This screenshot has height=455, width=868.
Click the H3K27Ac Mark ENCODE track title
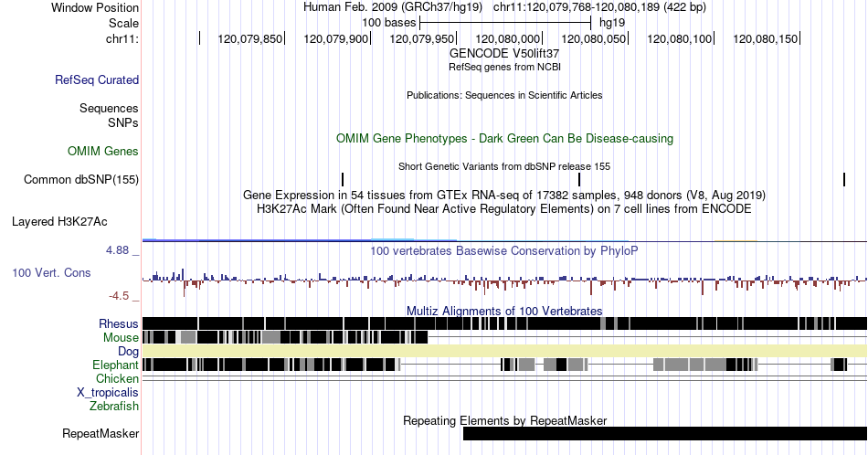coord(504,208)
